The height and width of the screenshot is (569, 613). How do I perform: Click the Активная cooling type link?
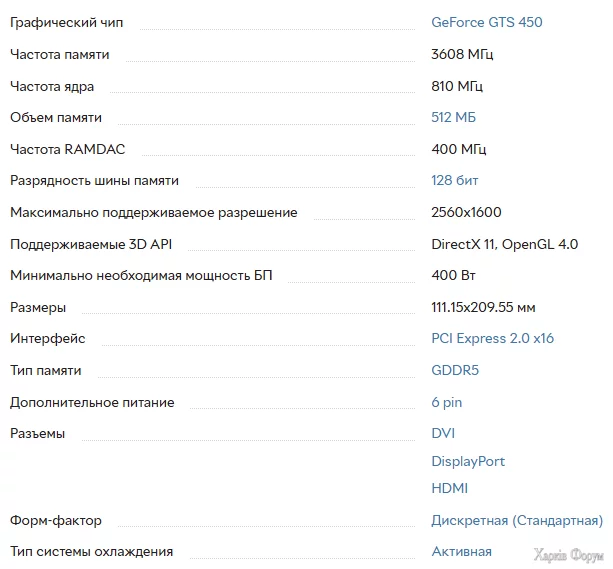click(x=461, y=552)
